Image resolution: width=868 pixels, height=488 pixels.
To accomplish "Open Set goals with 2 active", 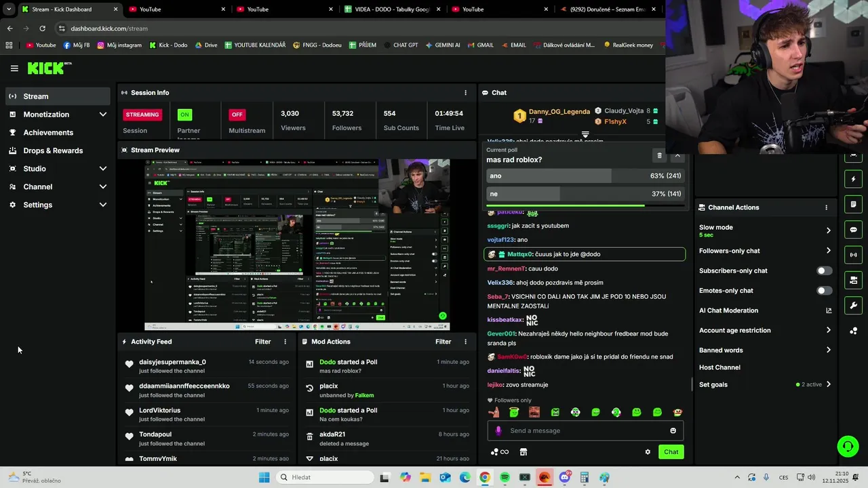I will pos(765,385).
